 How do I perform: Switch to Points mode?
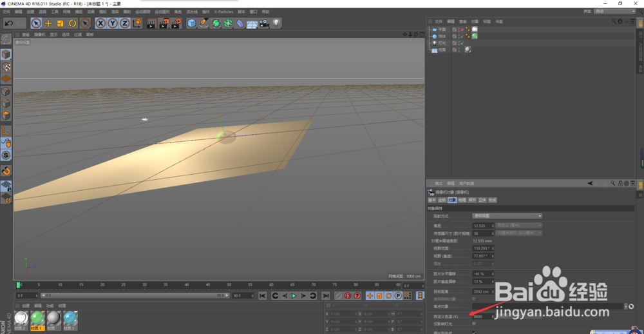[6, 92]
